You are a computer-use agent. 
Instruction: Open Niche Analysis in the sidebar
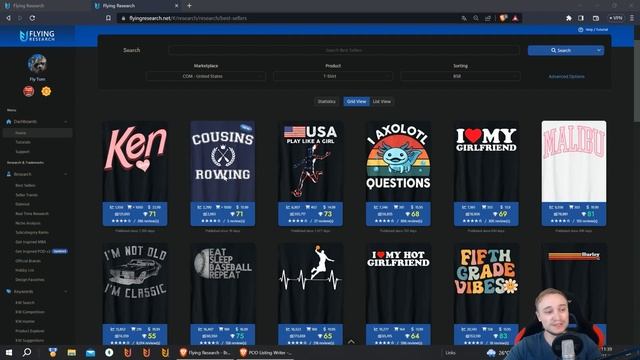(28, 223)
